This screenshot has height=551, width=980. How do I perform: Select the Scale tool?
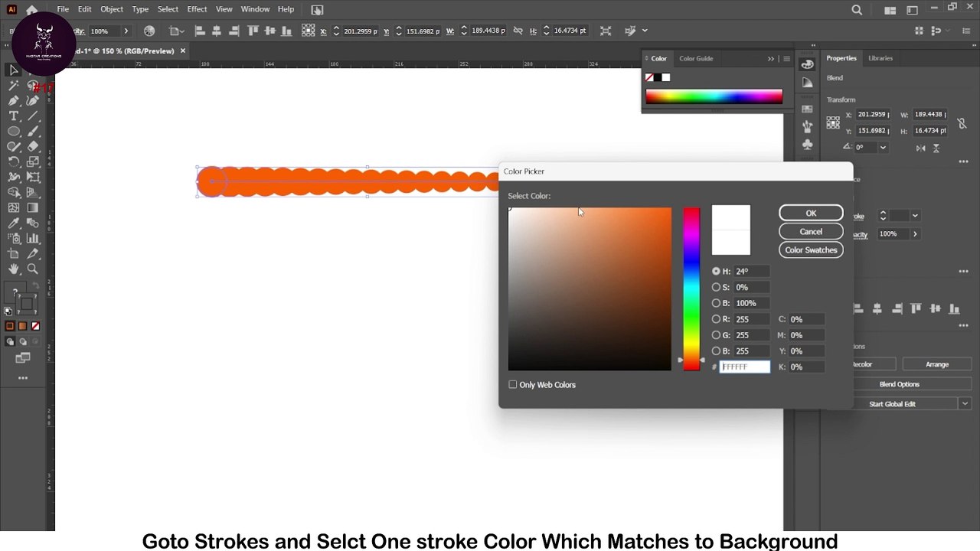pos(33,161)
